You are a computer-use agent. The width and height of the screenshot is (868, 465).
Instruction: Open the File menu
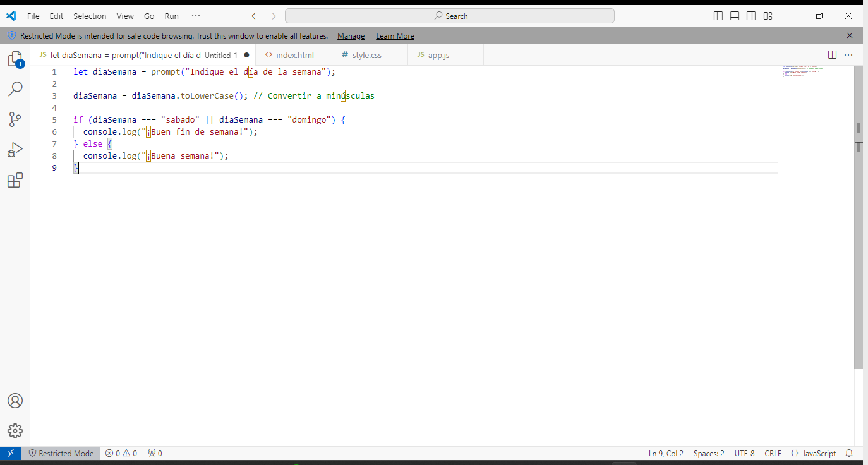coord(33,16)
